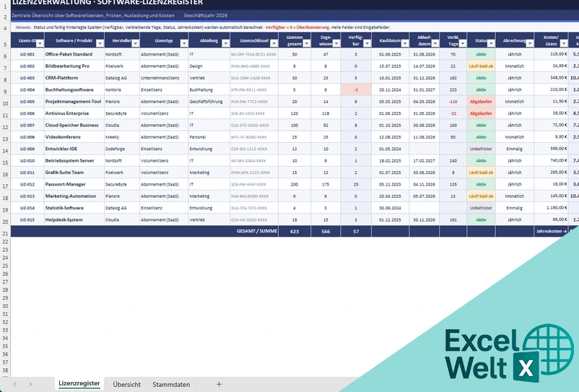Viewport: 579px width, 392px height.
Task: Open the Software / Produkt filter dropdown
Action: pos(100,43)
